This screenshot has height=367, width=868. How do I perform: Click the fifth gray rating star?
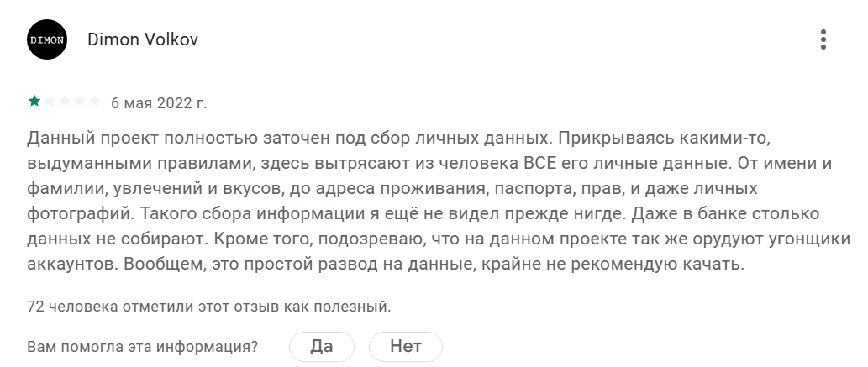(x=94, y=102)
